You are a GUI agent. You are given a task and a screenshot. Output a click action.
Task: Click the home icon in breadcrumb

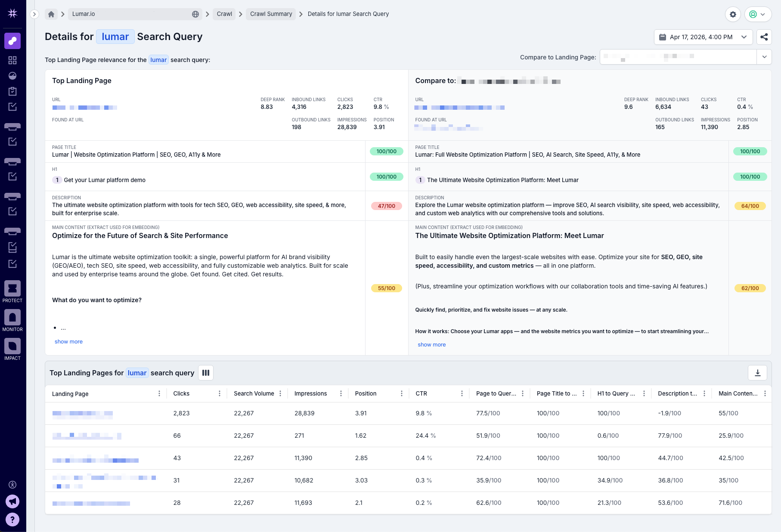coord(51,14)
